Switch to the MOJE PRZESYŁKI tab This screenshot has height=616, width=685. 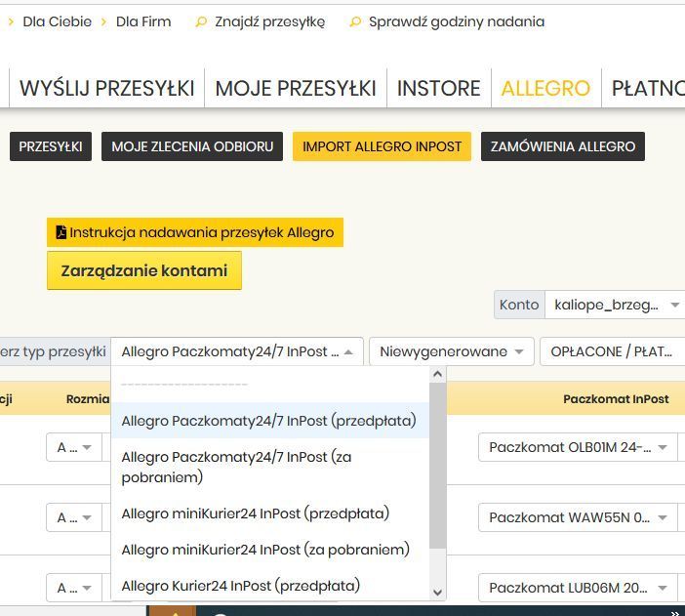point(295,88)
